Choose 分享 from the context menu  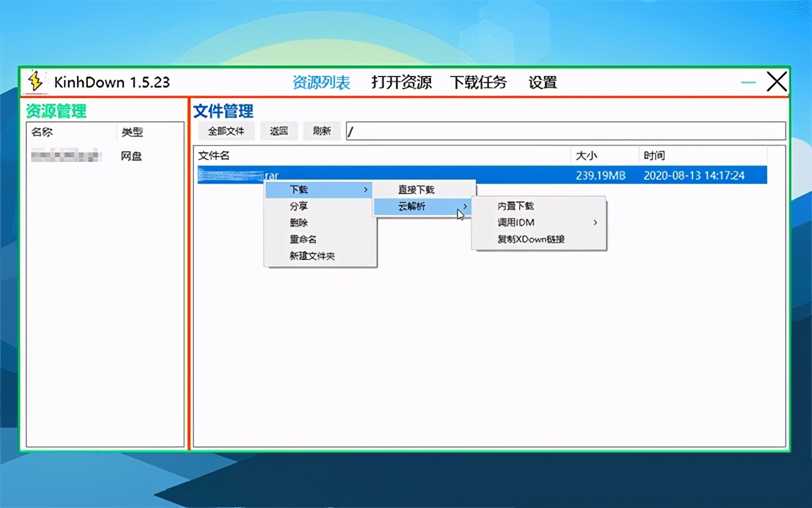click(x=320, y=206)
